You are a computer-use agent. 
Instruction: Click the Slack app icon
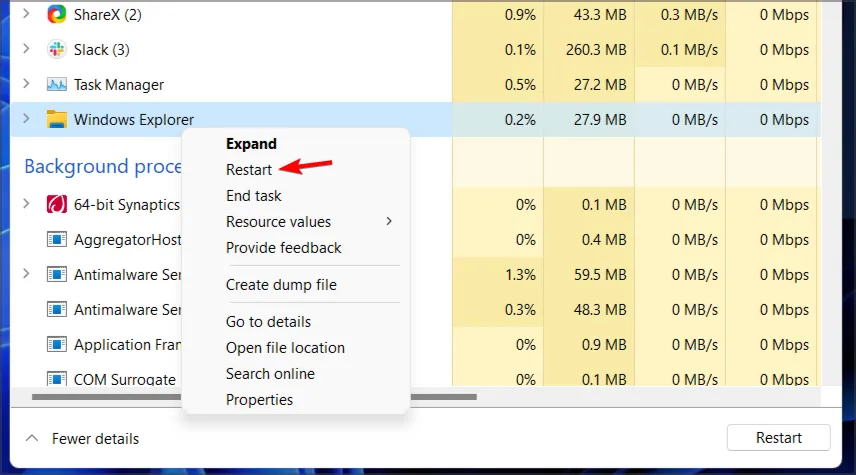(x=57, y=49)
